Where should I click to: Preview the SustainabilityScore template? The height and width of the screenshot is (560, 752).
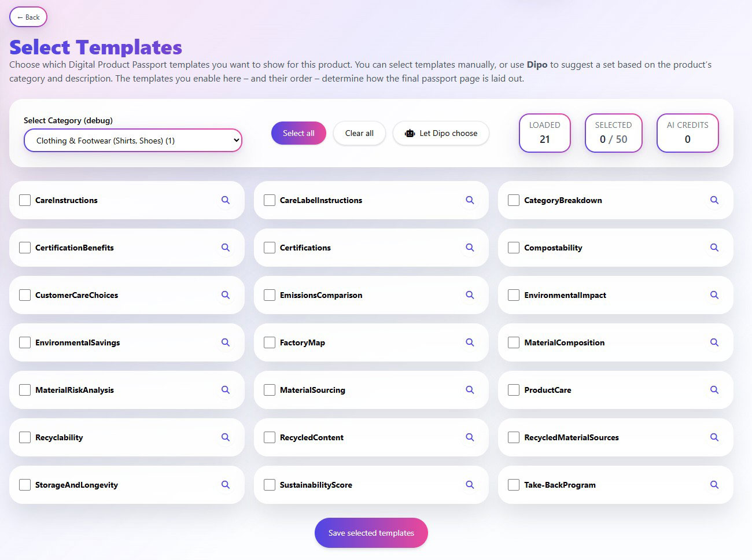[x=470, y=485]
